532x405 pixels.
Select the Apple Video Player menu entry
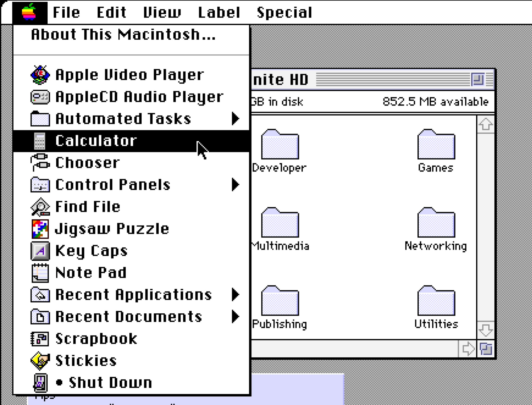(131, 75)
